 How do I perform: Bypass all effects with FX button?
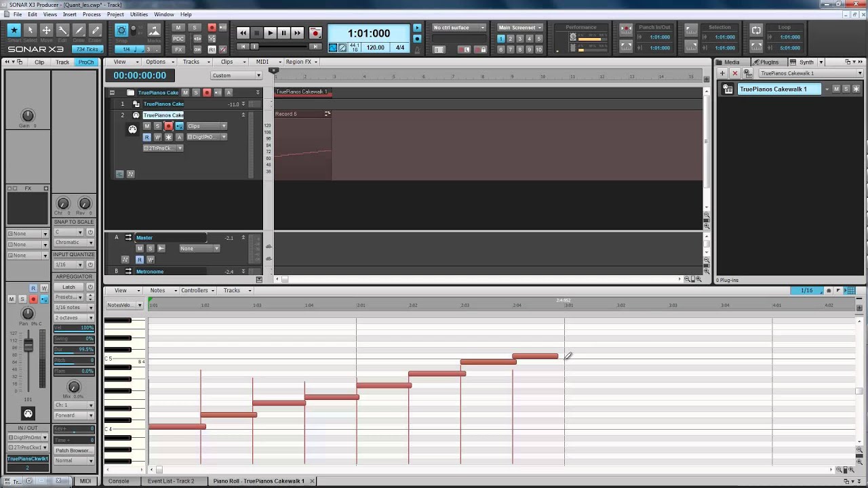178,49
